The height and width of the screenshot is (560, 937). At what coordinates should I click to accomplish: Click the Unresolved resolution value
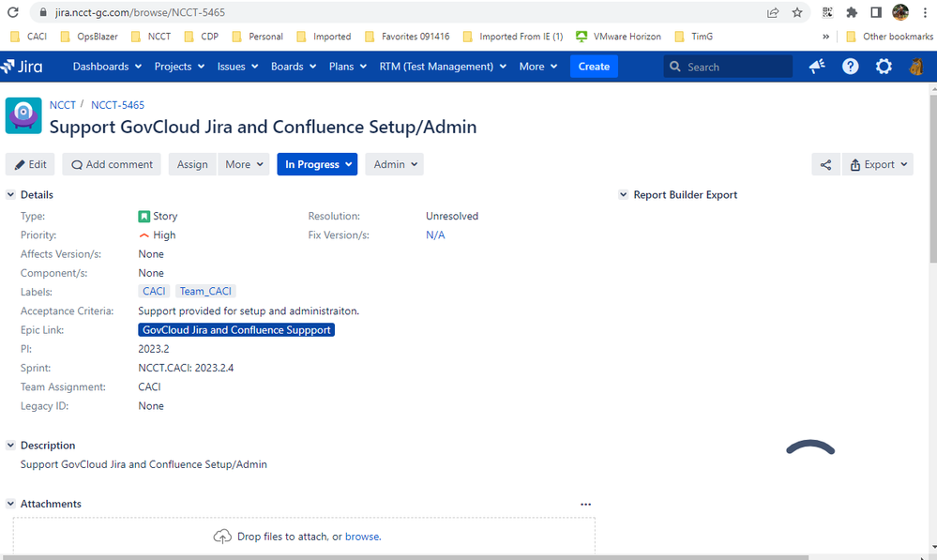(452, 216)
